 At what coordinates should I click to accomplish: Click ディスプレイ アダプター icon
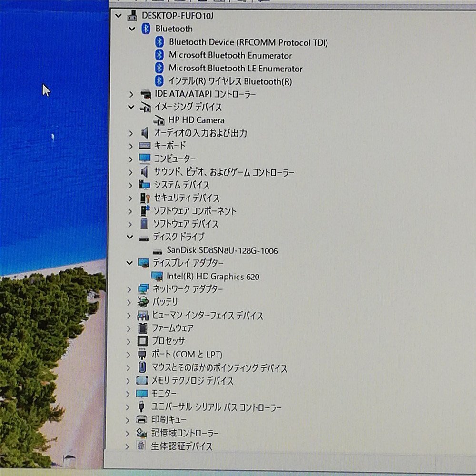pos(143,263)
